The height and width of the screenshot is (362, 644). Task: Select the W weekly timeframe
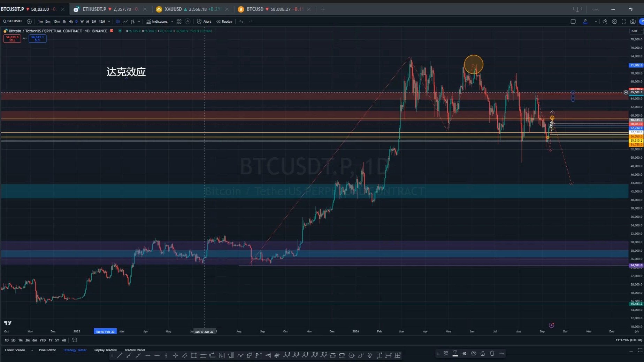click(x=82, y=22)
